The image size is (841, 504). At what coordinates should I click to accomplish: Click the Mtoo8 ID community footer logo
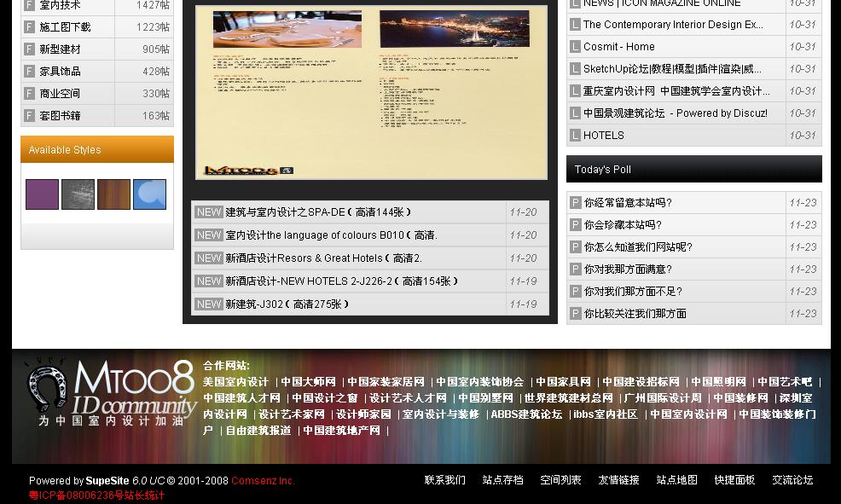(x=110, y=392)
